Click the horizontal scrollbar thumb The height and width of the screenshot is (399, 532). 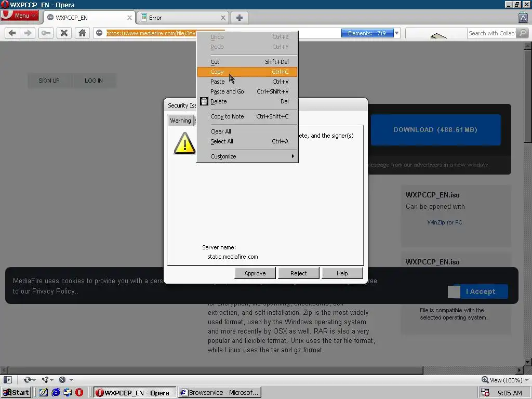coord(216,370)
